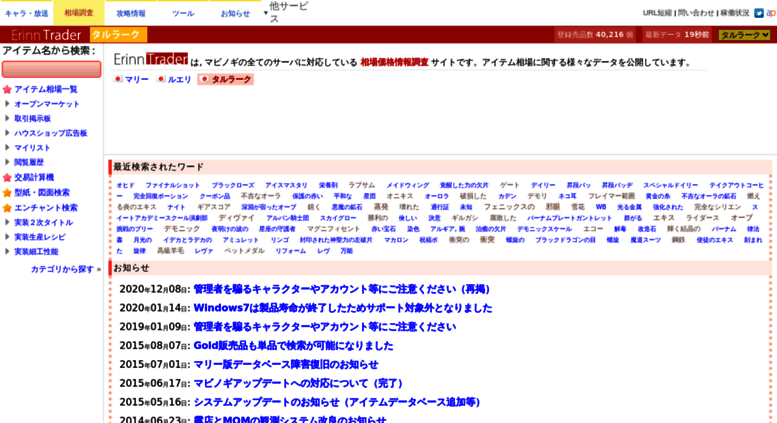Switch to the 攻略情報 tab
The width and height of the screenshot is (777, 423).
click(x=131, y=13)
